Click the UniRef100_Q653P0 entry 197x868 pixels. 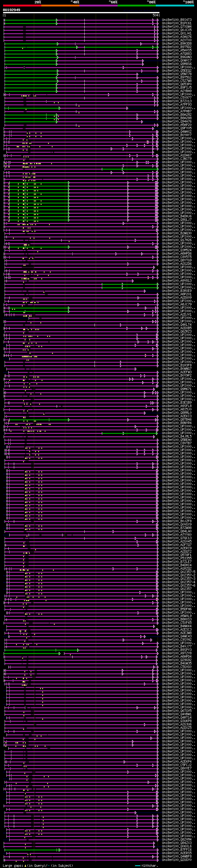[177, 84]
